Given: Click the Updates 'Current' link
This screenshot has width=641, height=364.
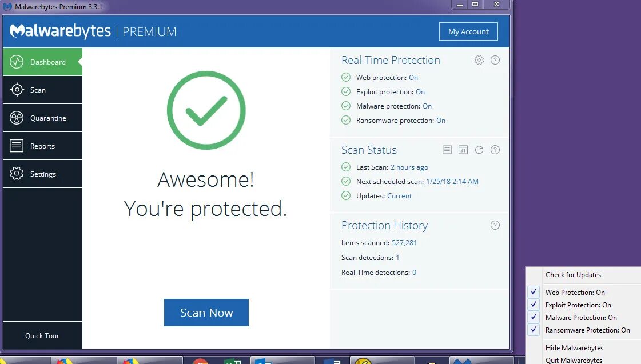Looking at the screenshot, I should 399,196.
